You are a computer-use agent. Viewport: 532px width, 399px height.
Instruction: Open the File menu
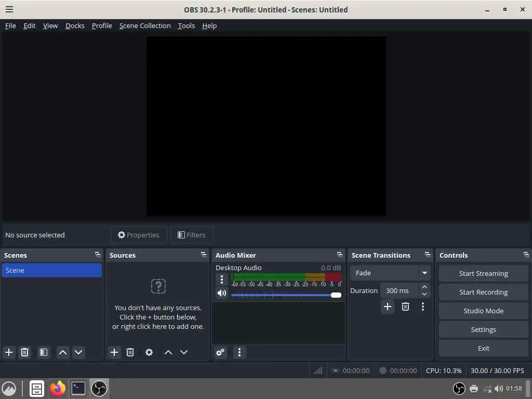pos(10,26)
